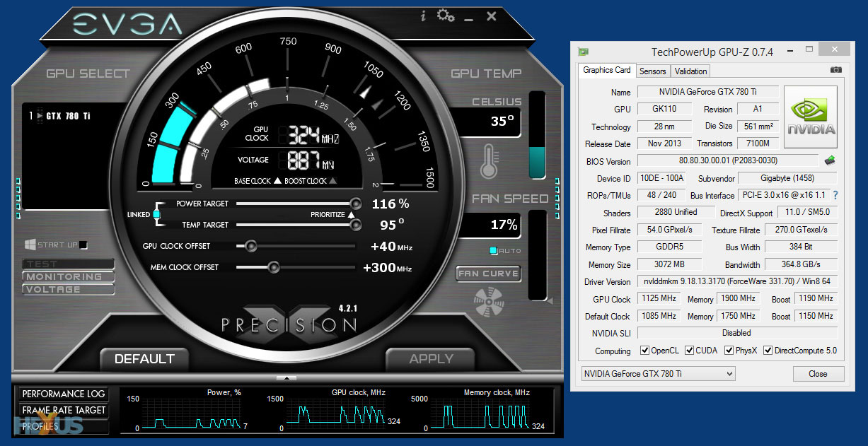Close the EVGA Precision window

(492, 16)
